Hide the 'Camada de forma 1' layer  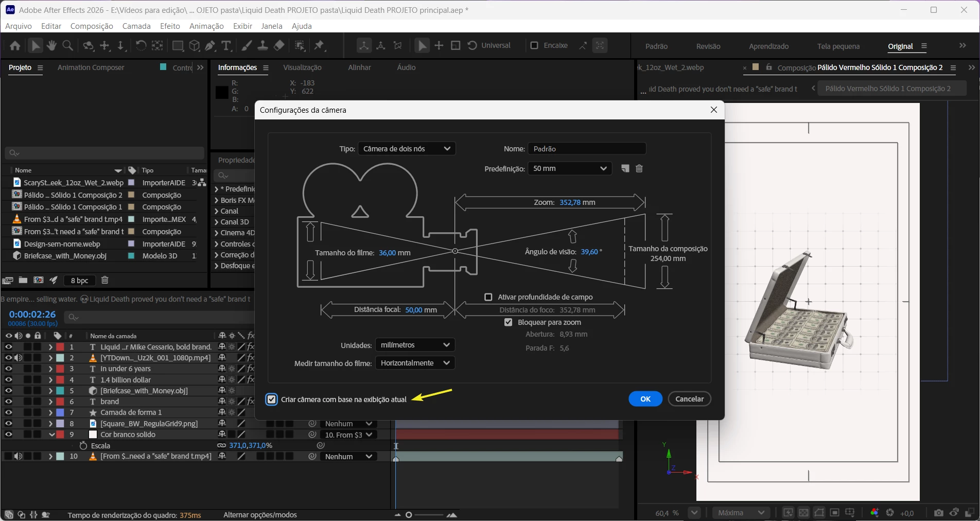[x=8, y=412]
